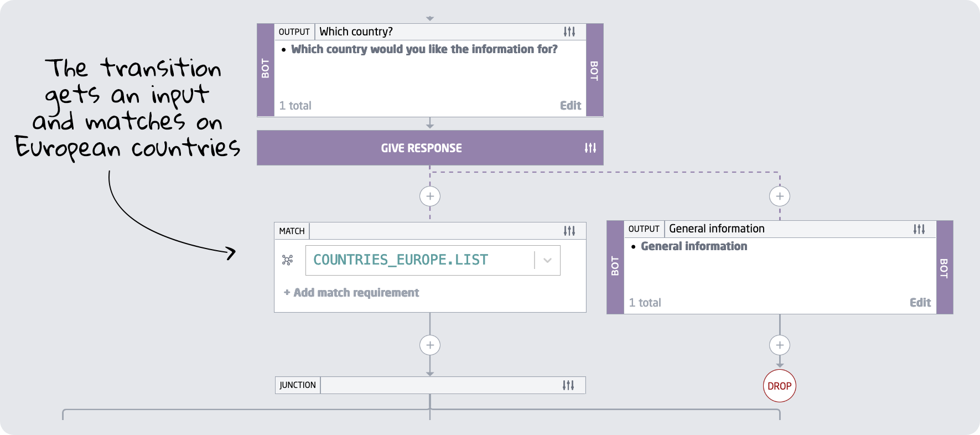Add node below the MATCH block
This screenshot has width=980, height=435.
430,345
